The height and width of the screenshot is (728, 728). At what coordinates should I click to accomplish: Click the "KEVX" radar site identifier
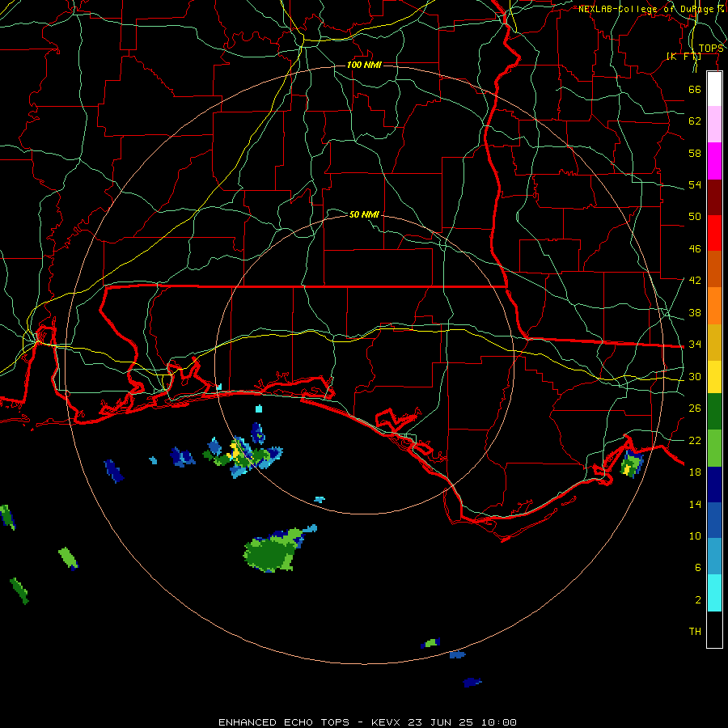385,722
